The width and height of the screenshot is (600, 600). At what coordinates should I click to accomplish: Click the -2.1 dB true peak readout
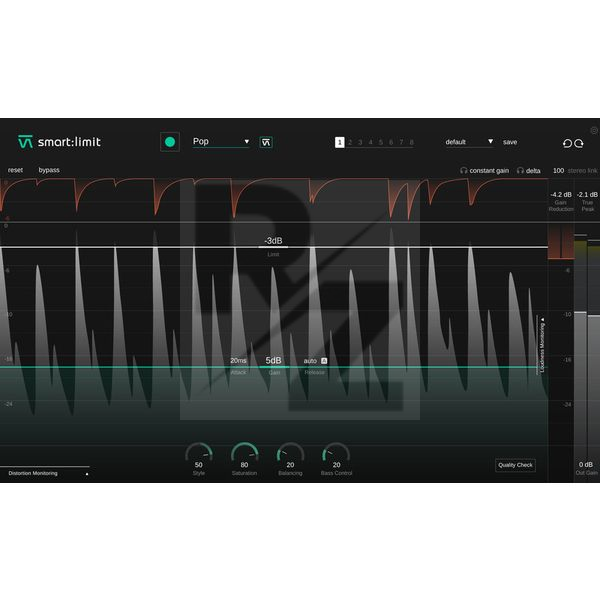(x=587, y=194)
